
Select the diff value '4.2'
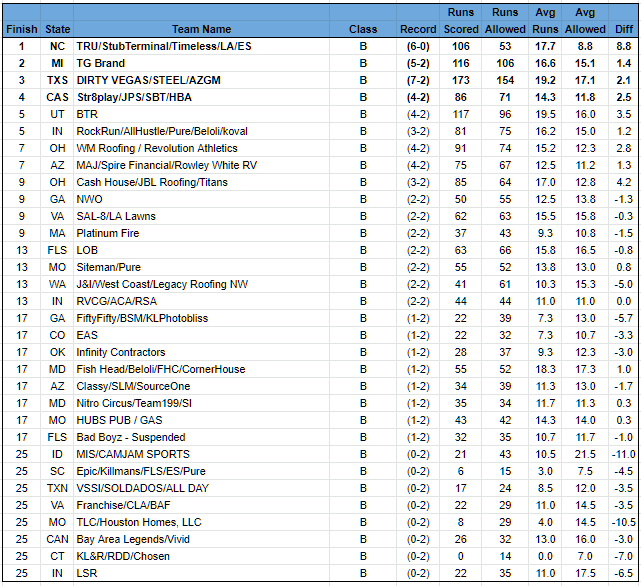[x=624, y=182]
